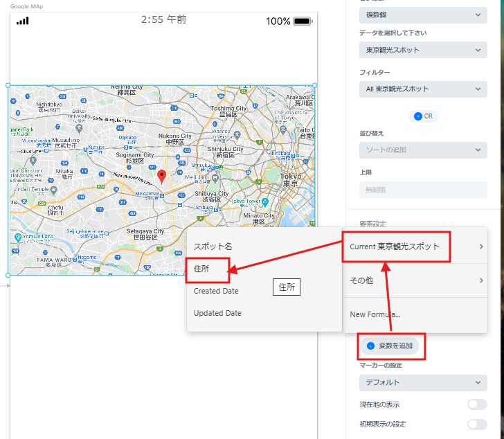Image resolution: width=504 pixels, height=439 pixels.
Task: Select スポット名 from field list
Action: tap(213, 247)
